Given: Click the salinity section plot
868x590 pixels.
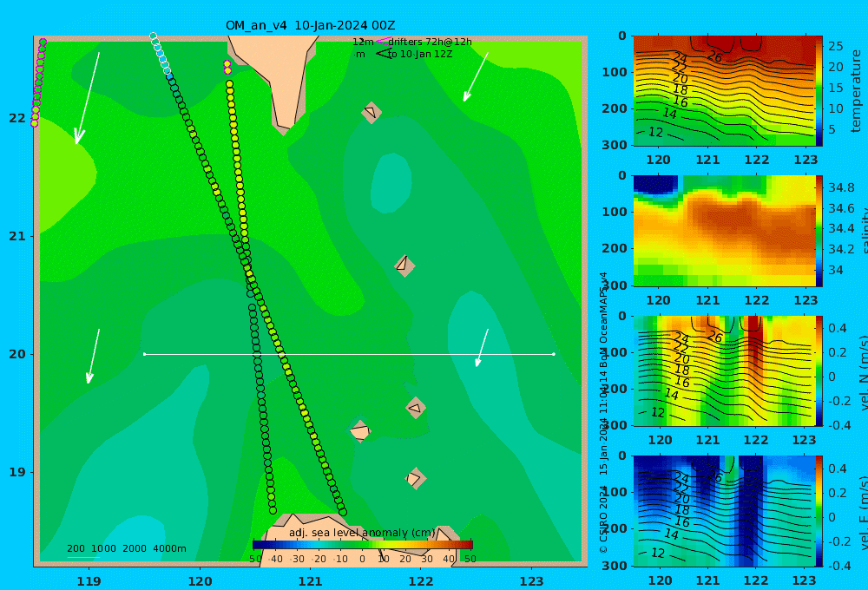Looking at the screenshot, I should pyautogui.click(x=724, y=231).
